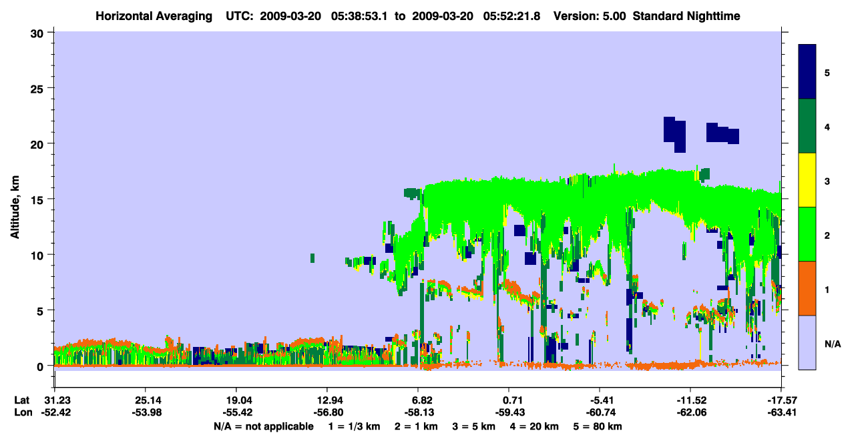
Task: Click the y-axis tick label 25
Action: coord(39,88)
